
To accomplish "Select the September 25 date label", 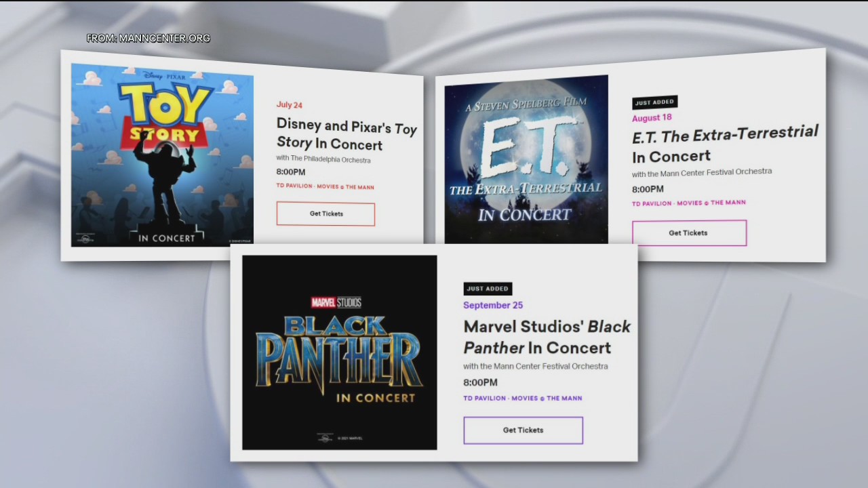I will pos(493,305).
